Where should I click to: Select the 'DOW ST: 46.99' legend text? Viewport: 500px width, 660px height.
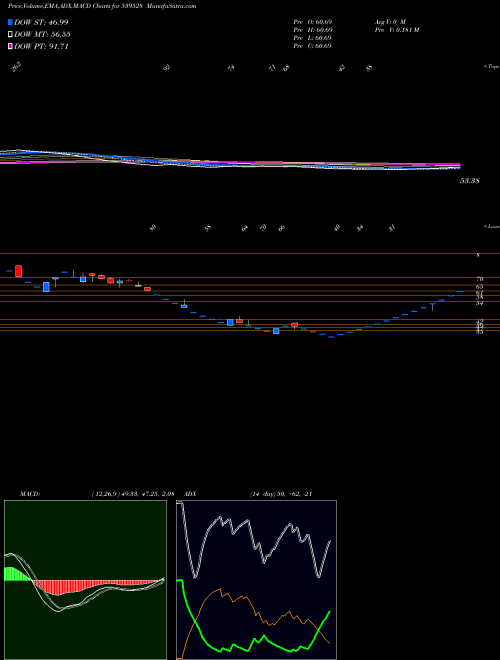[x=41, y=22]
